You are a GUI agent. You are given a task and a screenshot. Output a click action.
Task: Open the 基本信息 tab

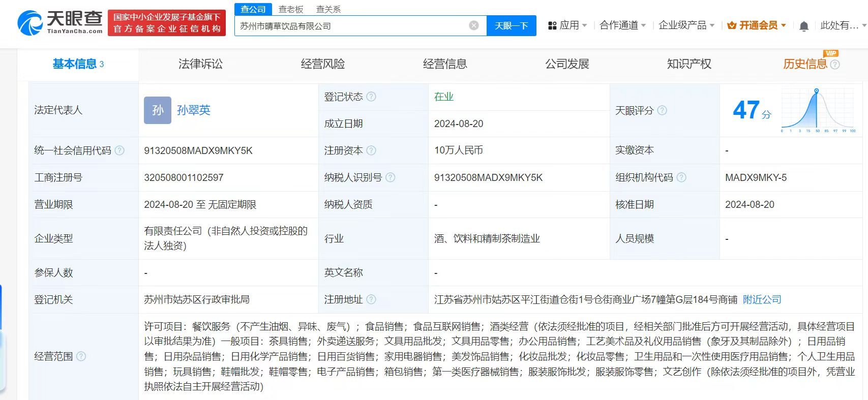(x=78, y=64)
